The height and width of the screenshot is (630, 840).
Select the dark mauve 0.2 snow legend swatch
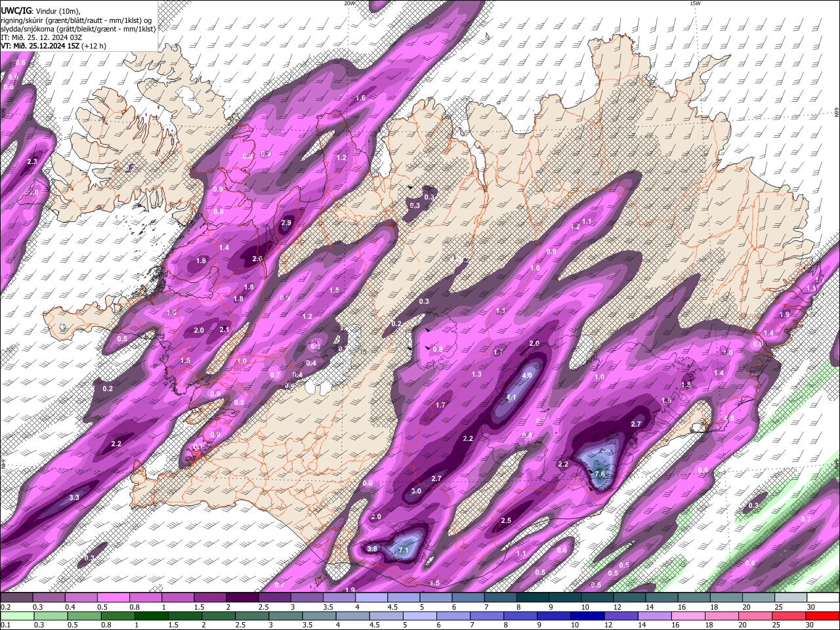coord(17,597)
